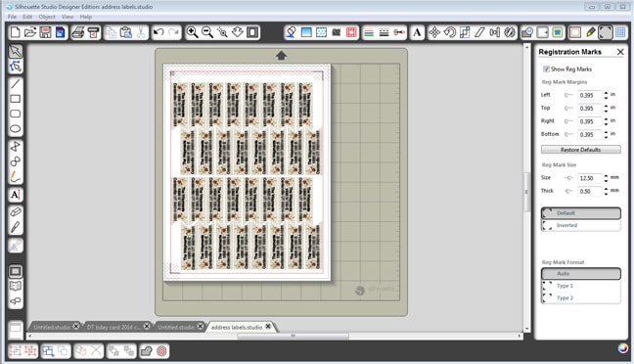This screenshot has height=364, width=634.
Task: Close the DT bday card 2014 tab
Action: (147, 327)
